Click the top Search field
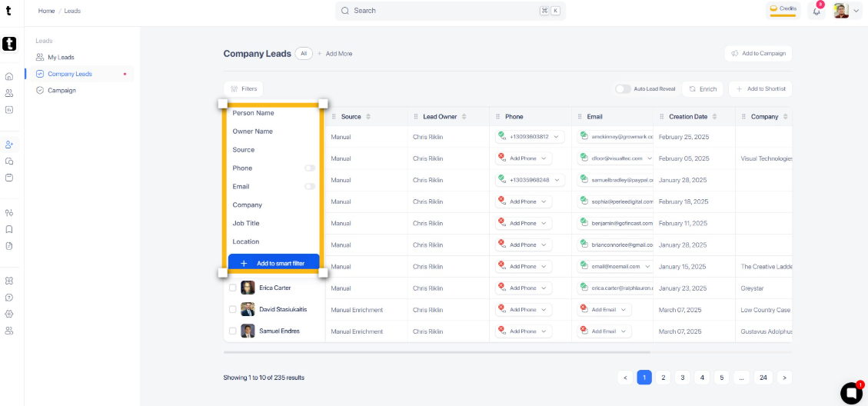This screenshot has width=868, height=406. point(451,11)
